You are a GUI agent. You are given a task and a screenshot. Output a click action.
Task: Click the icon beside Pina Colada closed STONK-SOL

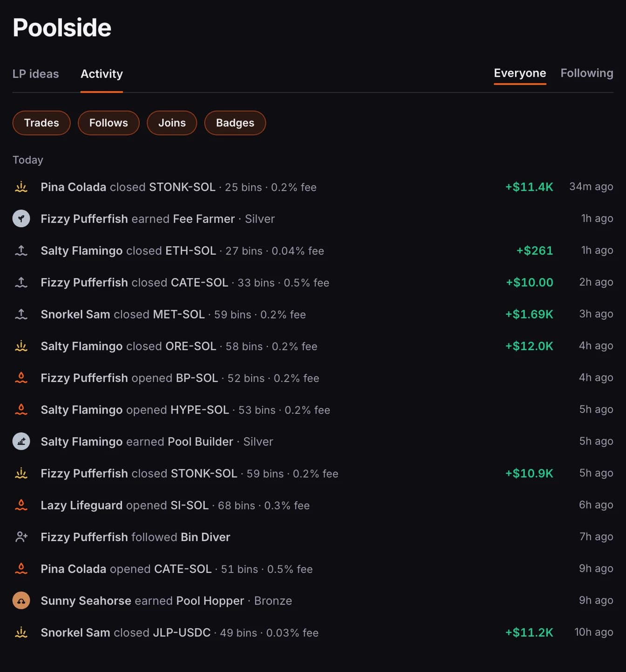click(21, 187)
